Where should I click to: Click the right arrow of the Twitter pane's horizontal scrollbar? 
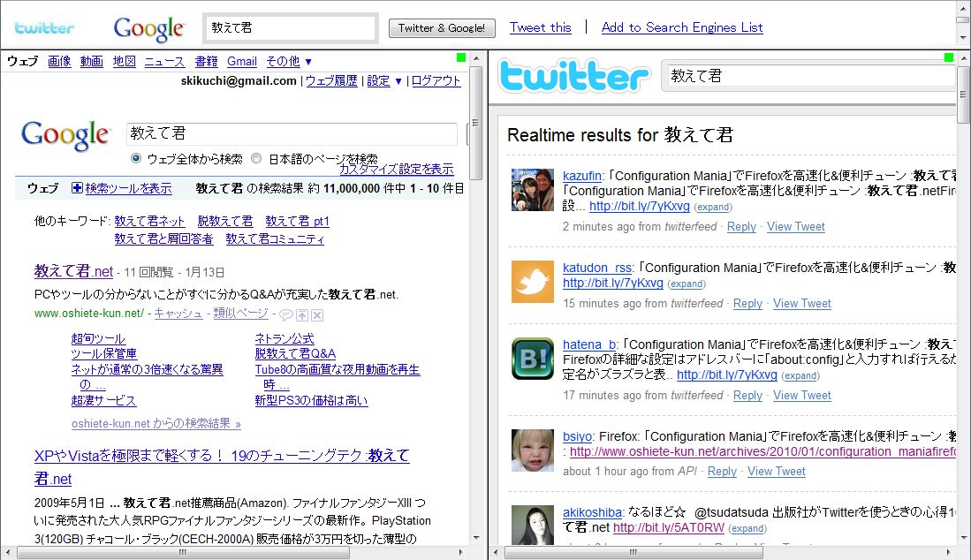[948, 552]
